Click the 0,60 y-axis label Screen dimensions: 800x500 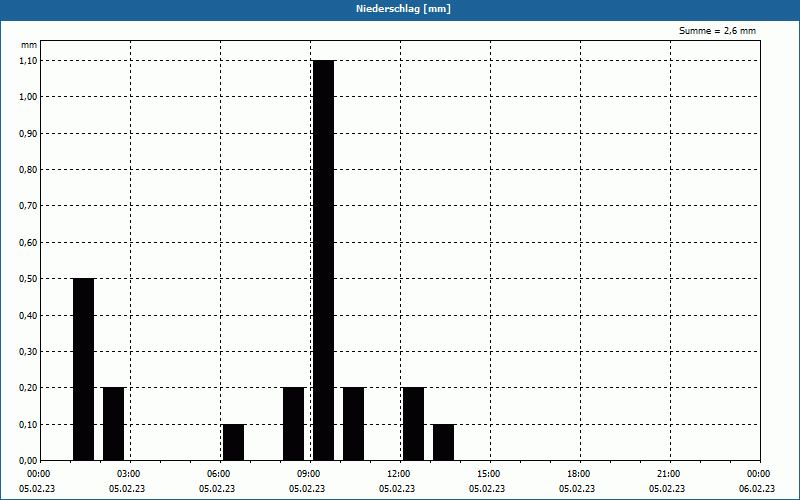coord(28,242)
